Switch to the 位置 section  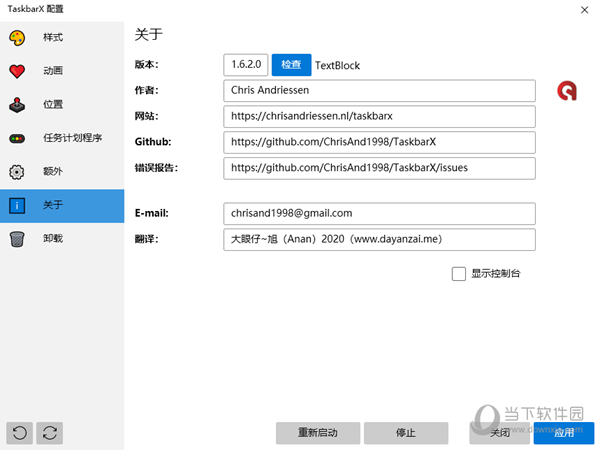(x=62, y=105)
